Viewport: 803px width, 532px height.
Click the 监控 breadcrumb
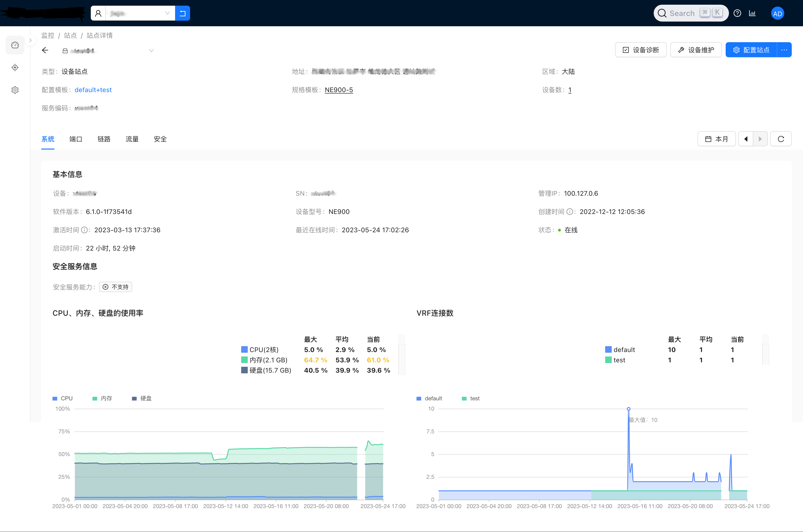point(48,36)
